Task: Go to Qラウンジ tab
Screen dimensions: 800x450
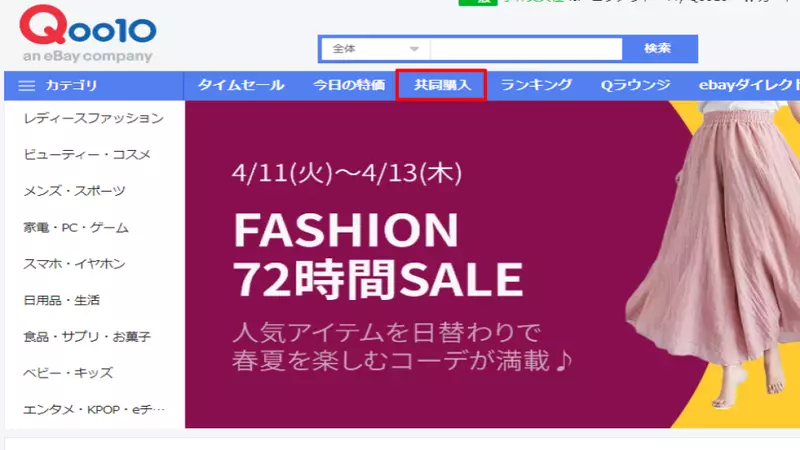Action: [636, 85]
